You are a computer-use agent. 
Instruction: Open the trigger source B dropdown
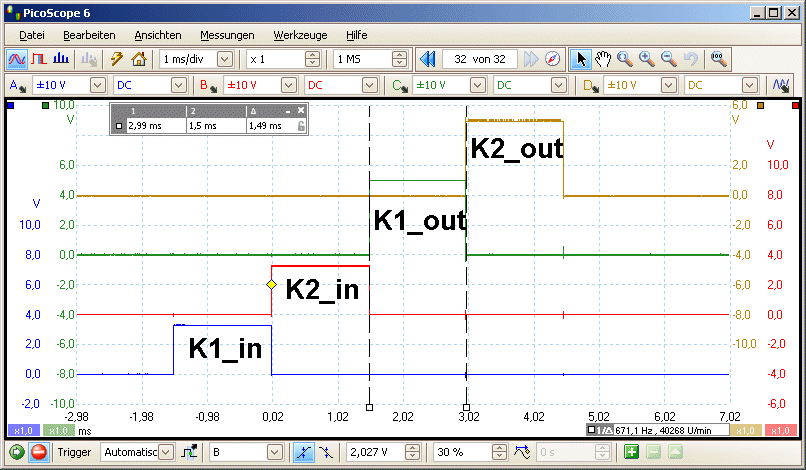pos(273,452)
